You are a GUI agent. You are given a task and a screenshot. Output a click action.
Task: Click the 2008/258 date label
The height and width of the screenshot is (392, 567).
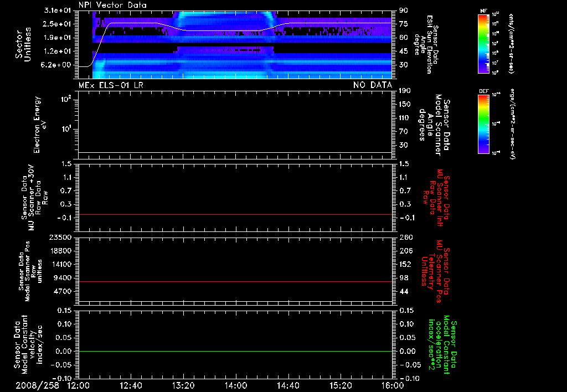click(x=37, y=385)
